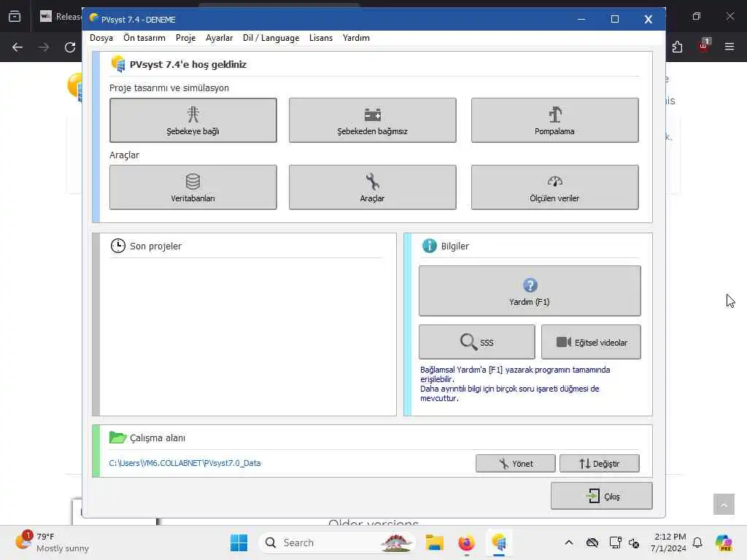
Task: Click the Bilgiler info icon
Action: coord(429,246)
